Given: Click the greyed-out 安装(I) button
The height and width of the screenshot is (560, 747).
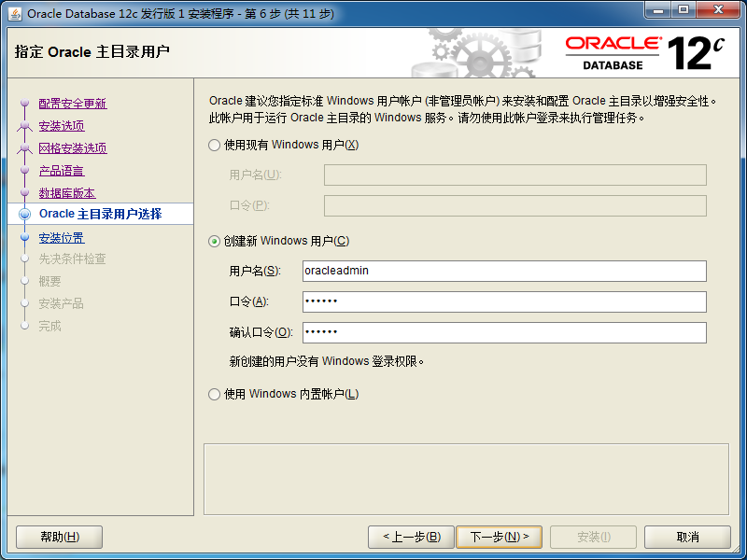Looking at the screenshot, I should 593,538.
